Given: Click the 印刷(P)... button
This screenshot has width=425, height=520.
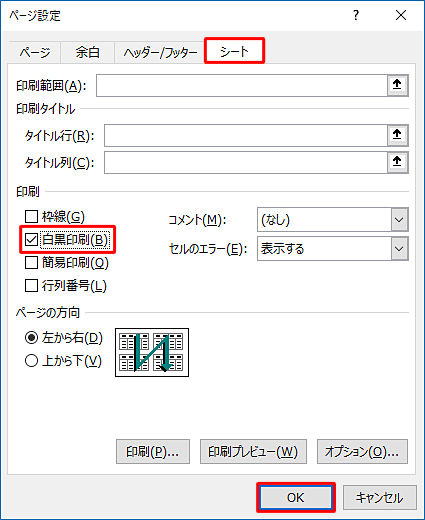Looking at the screenshot, I should 153,452.
